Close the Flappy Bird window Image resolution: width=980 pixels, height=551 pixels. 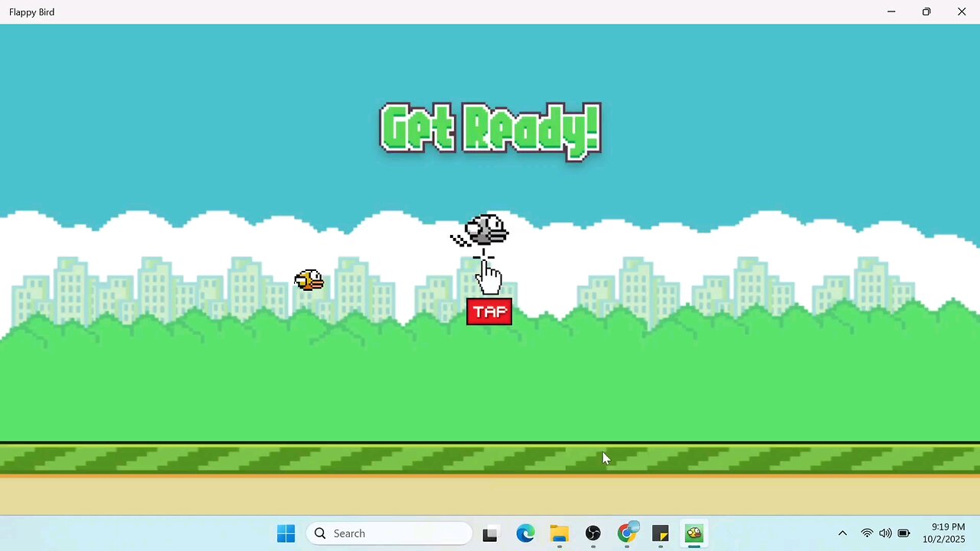962,11
